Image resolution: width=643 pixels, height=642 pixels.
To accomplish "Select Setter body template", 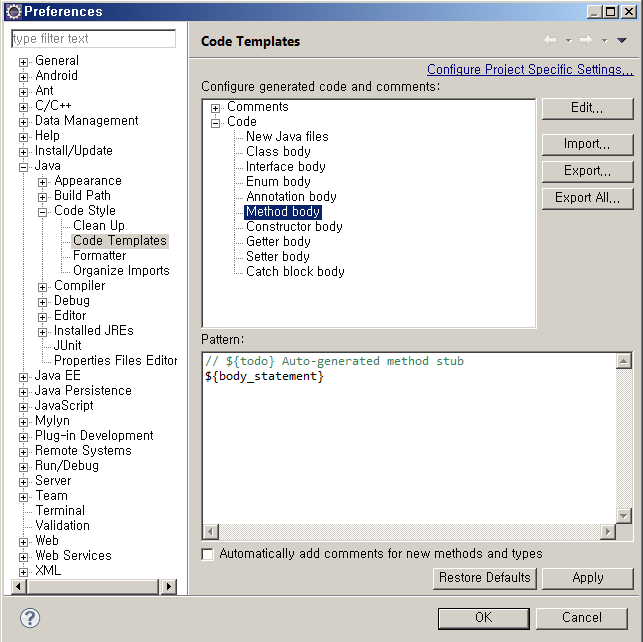I will pyautogui.click(x=278, y=257).
